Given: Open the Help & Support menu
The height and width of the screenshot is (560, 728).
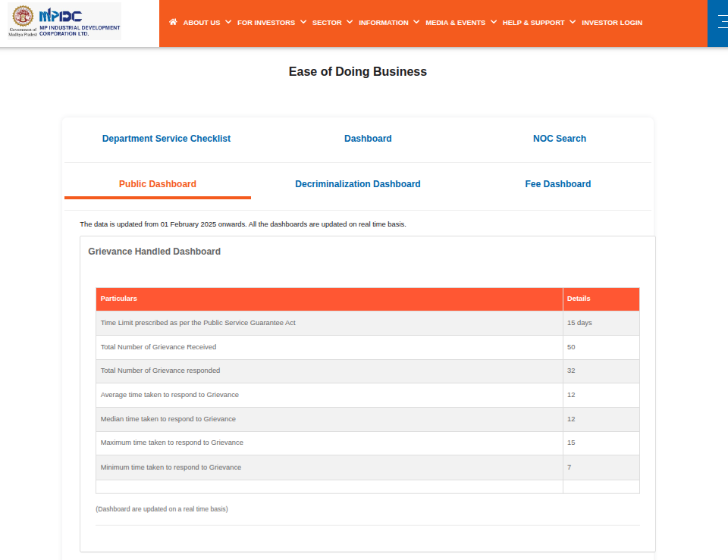Looking at the screenshot, I should pos(538,23).
